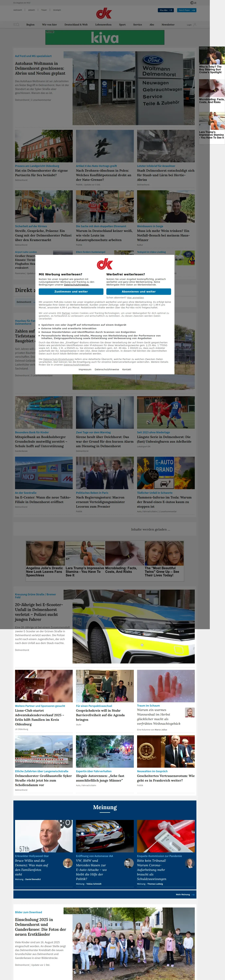Open the 'Autohaus Woltmann in Delmenhorst geschlossen' headline
The height and width of the screenshot is (980, 225).
[40, 68]
